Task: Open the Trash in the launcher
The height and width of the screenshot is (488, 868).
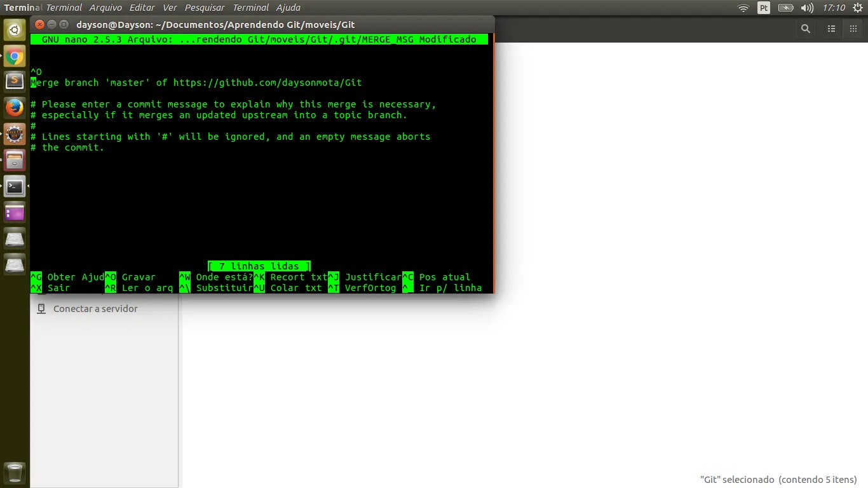Action: 15,473
